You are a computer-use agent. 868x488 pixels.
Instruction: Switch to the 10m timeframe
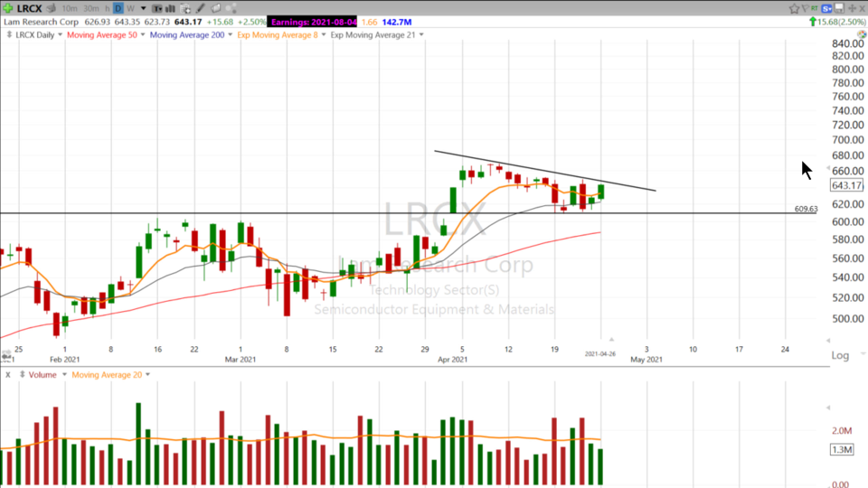pyautogui.click(x=70, y=8)
